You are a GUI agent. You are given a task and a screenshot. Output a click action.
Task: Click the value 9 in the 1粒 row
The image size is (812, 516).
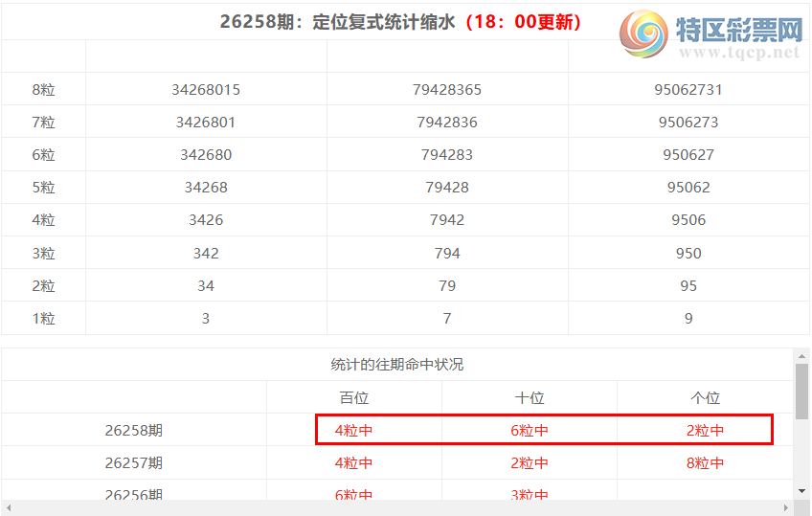[688, 318]
